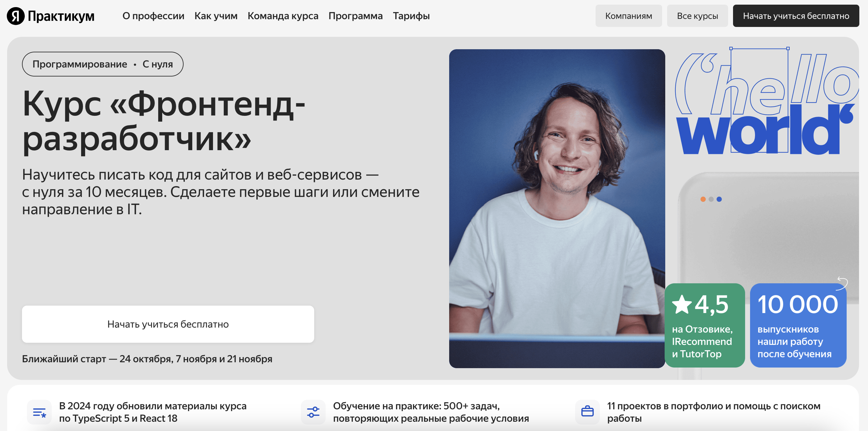Click the orange dot in window mockup
The width and height of the screenshot is (868, 431).
(703, 199)
